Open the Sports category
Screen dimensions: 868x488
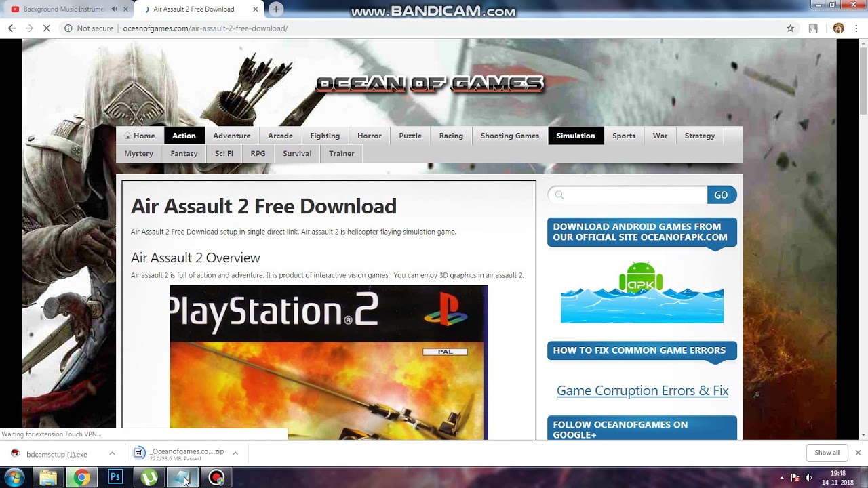tap(624, 136)
